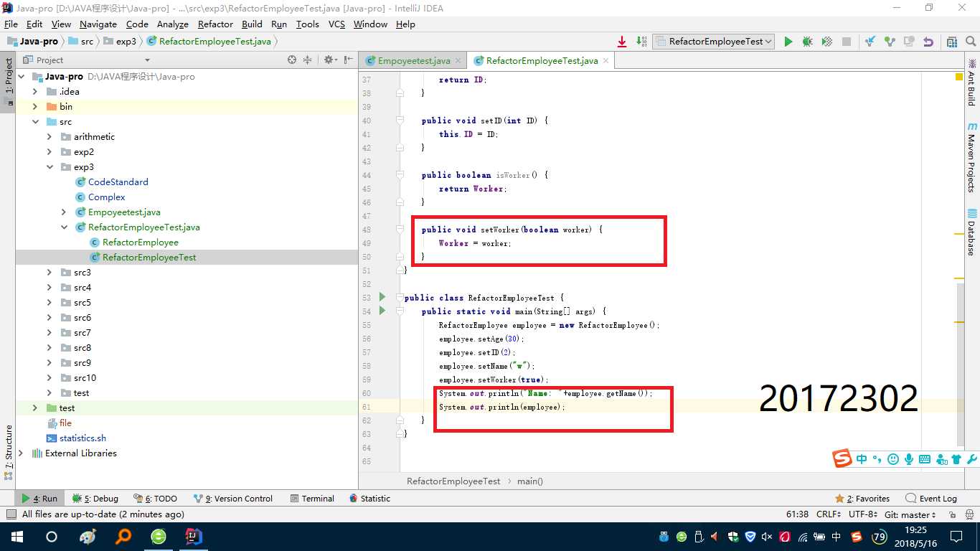980x551 pixels.
Task: Open IntelliJ IDEA from the taskbar
Action: tap(194, 537)
